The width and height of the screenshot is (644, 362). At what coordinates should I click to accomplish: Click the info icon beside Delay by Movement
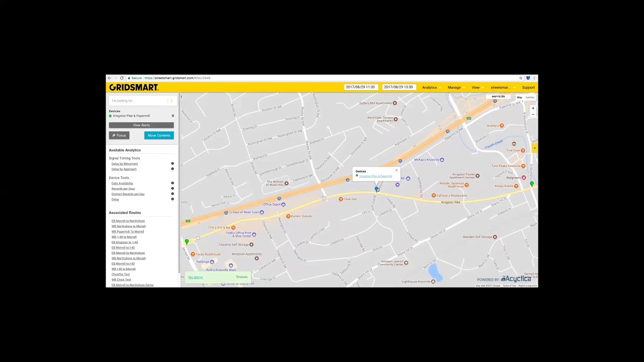click(172, 163)
